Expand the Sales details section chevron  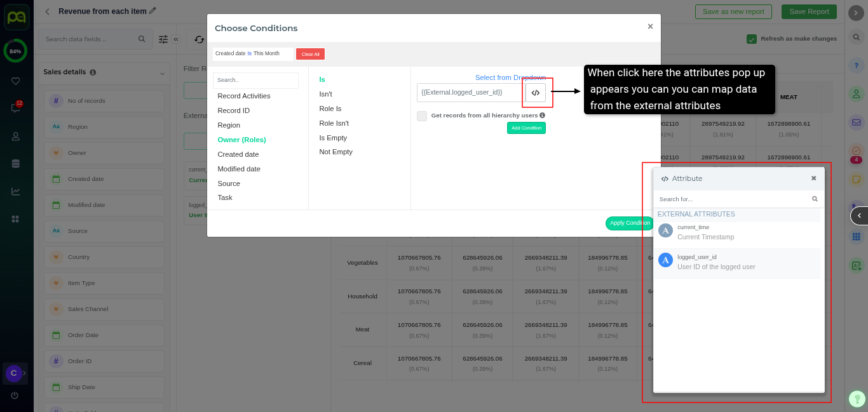coord(162,73)
